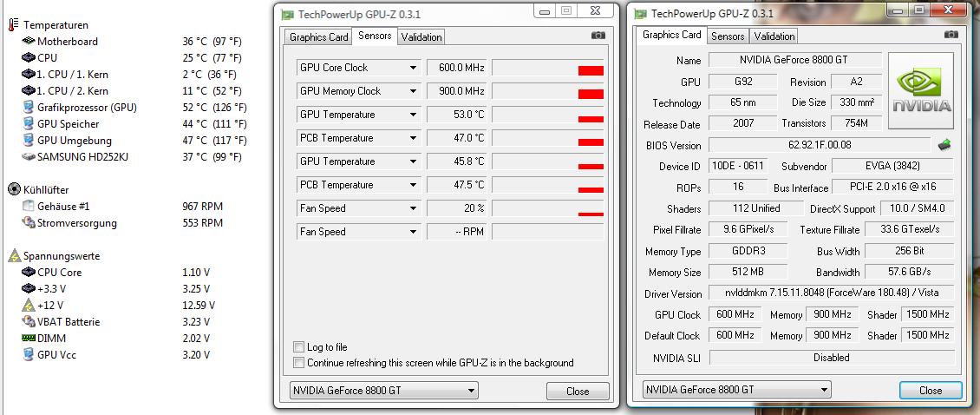Click the SAMSUNG HD252KJ drive icon
The width and height of the screenshot is (980, 415).
pos(28,156)
